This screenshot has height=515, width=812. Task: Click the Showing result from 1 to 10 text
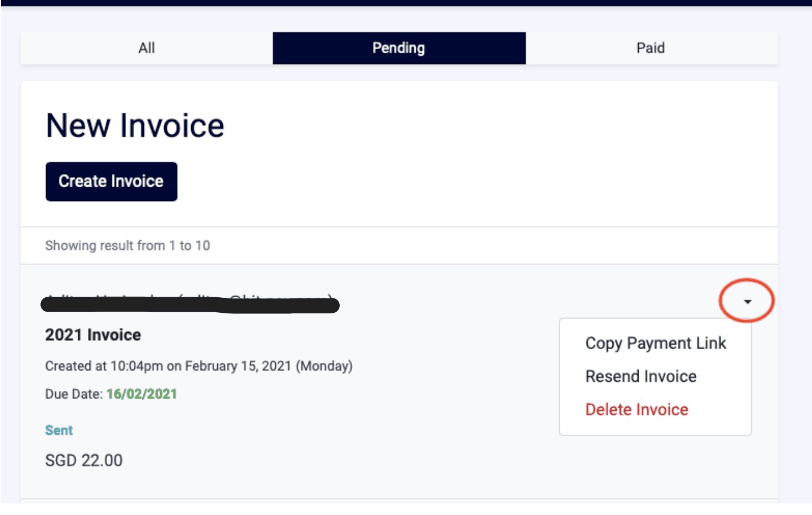click(x=127, y=245)
